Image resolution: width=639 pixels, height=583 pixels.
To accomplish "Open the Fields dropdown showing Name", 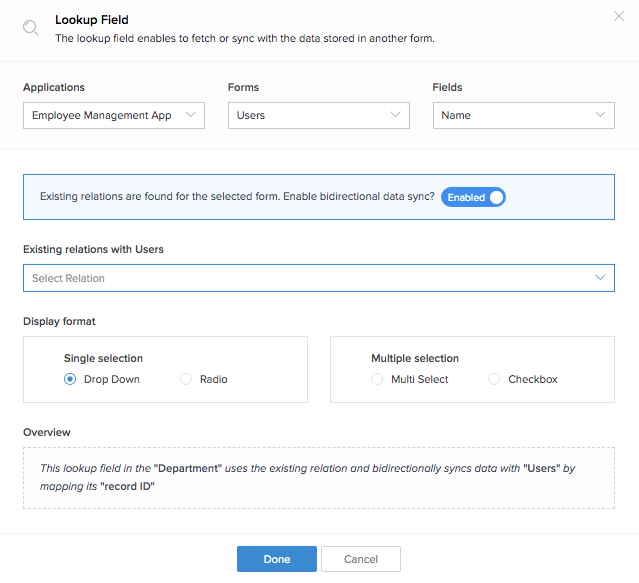I will pos(523,115).
